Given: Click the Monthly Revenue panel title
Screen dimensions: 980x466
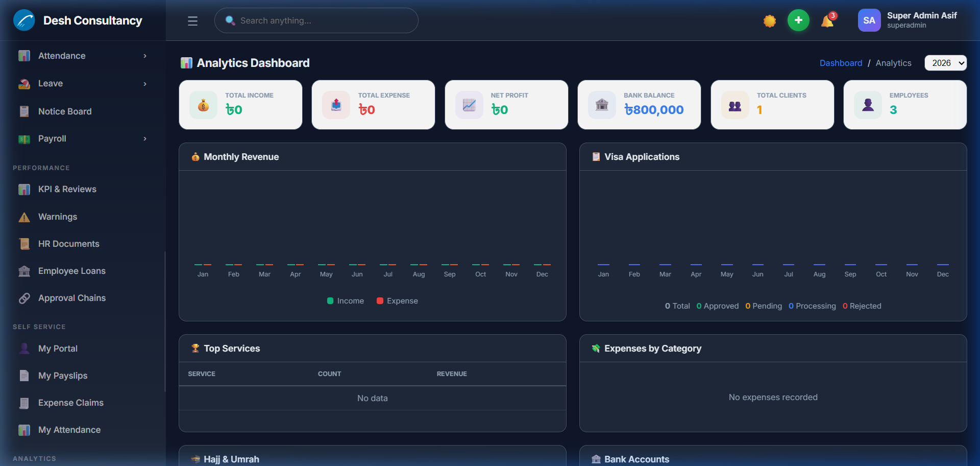Looking at the screenshot, I should coord(241,157).
